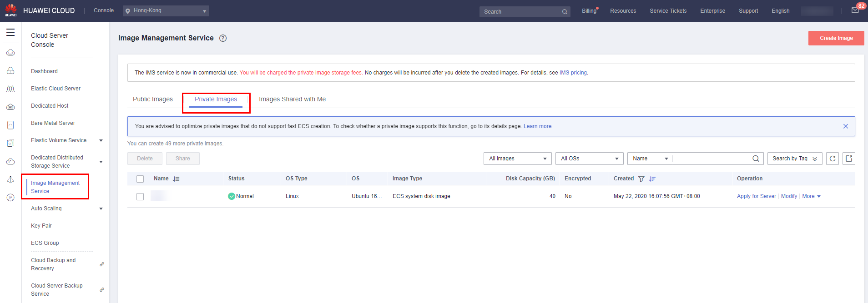Open Console from the top bar
Screen dimensions: 868x303
coord(104,10)
